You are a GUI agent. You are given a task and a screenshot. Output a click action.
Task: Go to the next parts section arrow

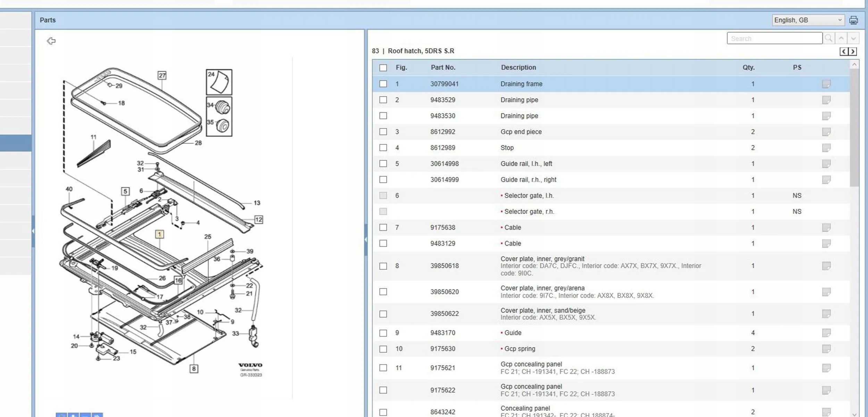coord(852,52)
